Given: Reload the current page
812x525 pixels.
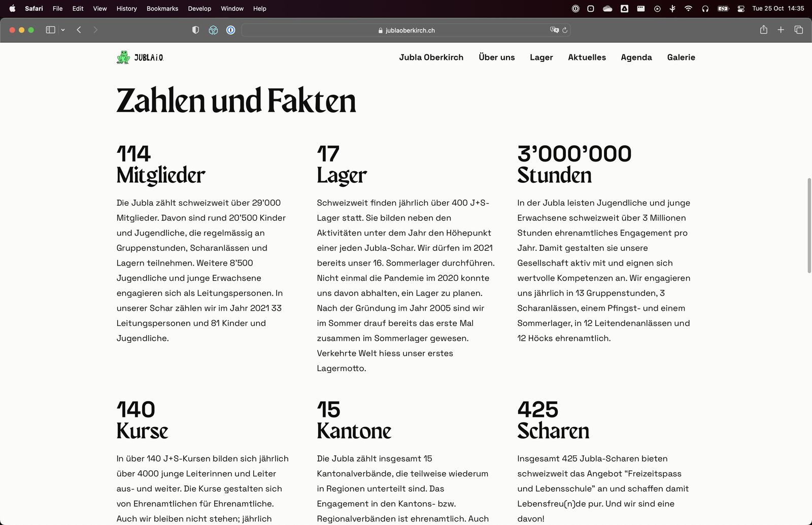Looking at the screenshot, I should 565,30.
